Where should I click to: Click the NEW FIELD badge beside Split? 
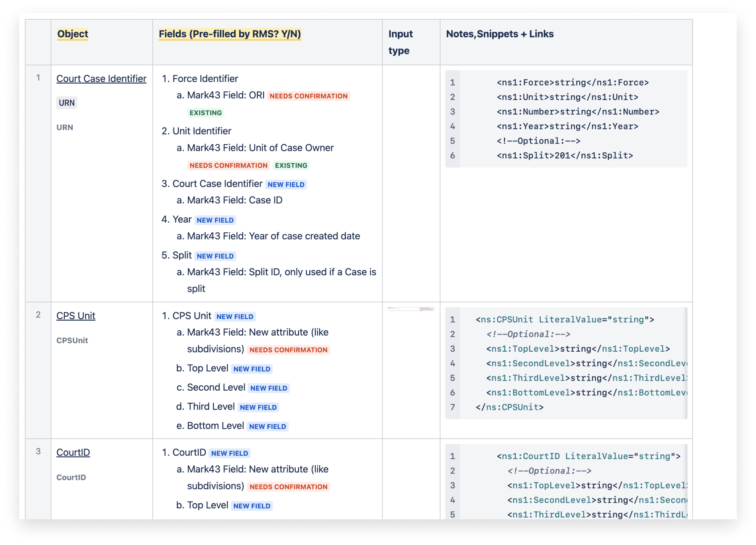coord(215,256)
